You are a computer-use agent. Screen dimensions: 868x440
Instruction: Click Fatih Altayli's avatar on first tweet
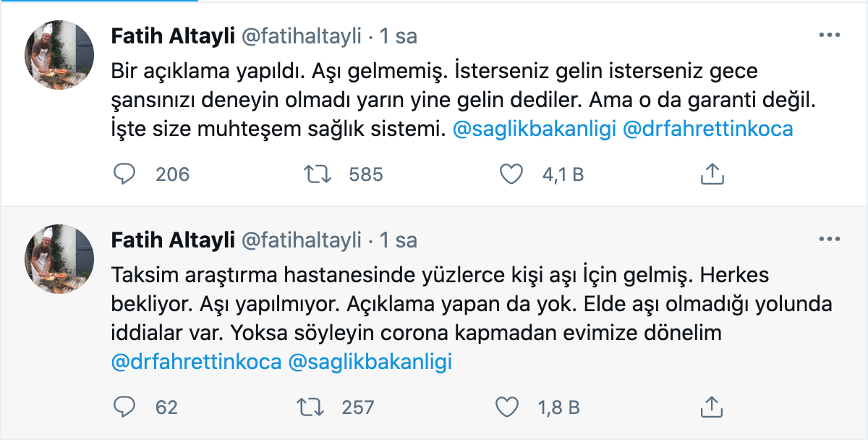coord(59,55)
